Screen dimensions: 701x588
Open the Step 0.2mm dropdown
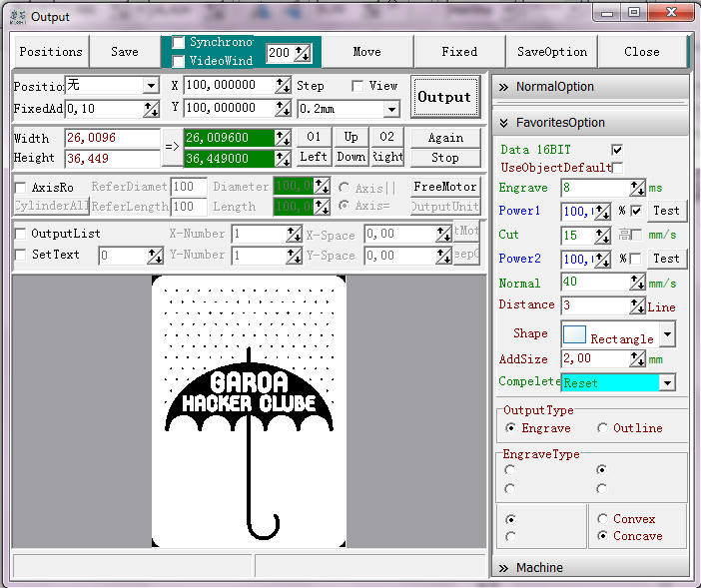[391, 109]
